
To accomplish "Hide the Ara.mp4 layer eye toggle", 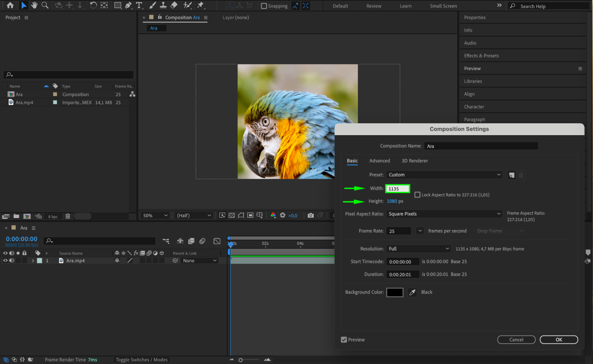I will [5, 260].
